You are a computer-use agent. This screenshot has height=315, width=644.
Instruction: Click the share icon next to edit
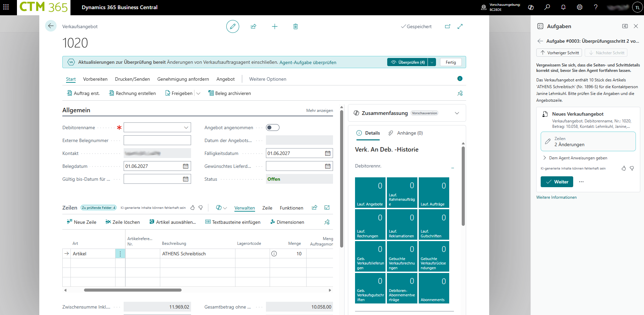253,26
